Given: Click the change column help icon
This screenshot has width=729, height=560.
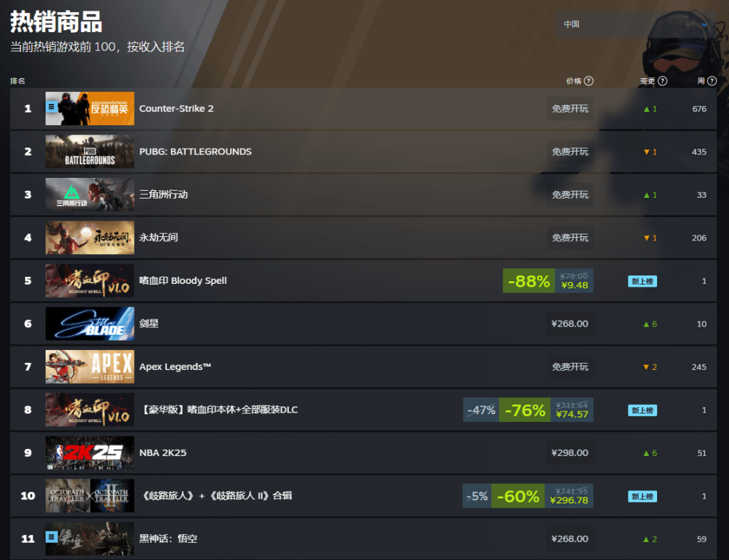Looking at the screenshot, I should coord(663,81).
